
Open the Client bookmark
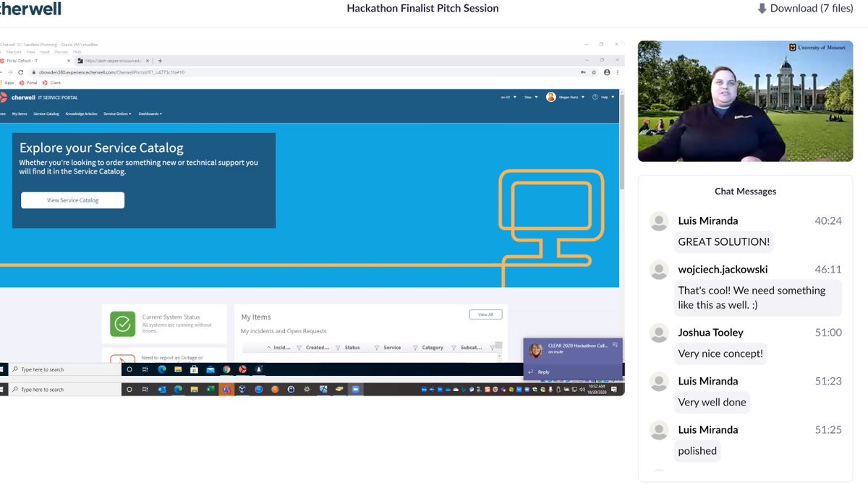52,82
